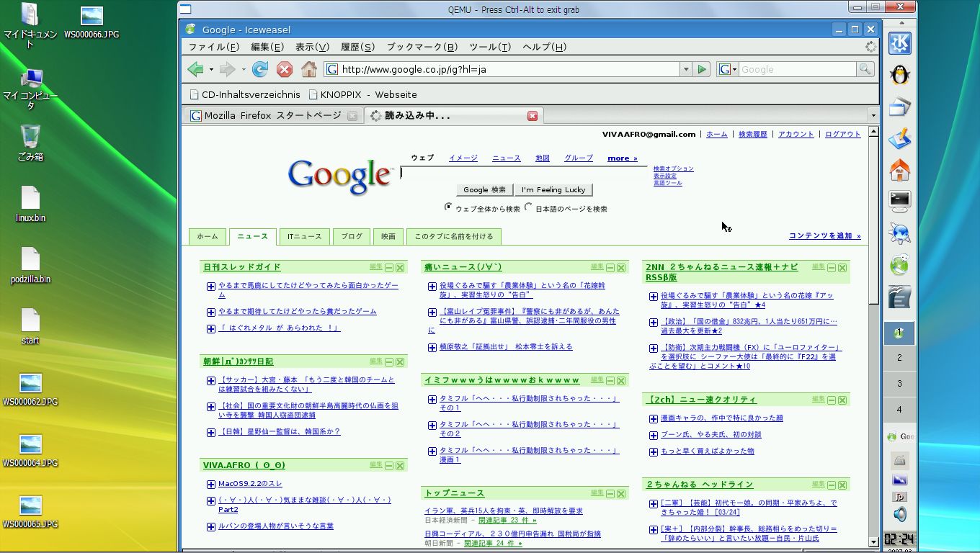Click into the URL address field

pyautogui.click(x=508, y=69)
